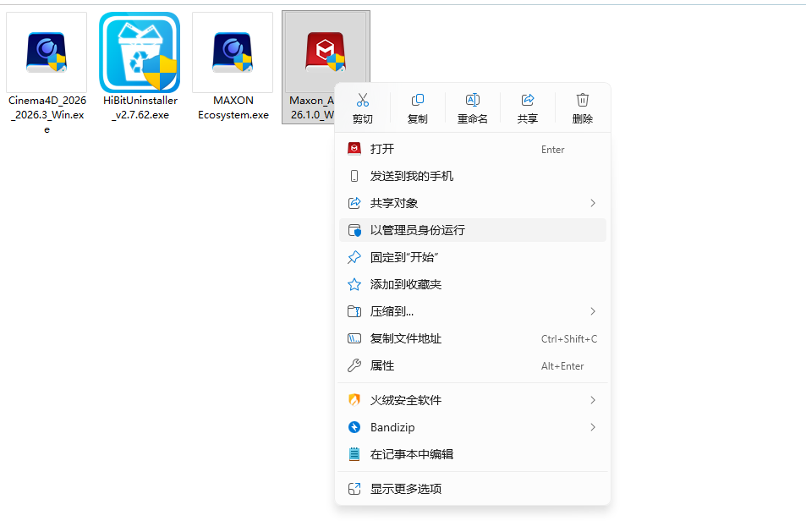Click the shield icon beside 以管理员身份运行
Image resolution: width=806 pixels, height=532 pixels.
(354, 230)
